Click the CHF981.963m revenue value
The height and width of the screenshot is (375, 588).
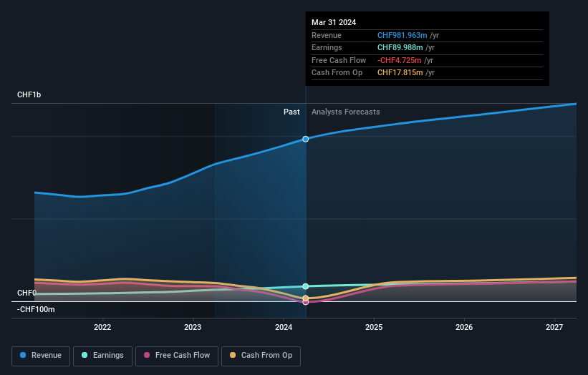tap(402, 35)
